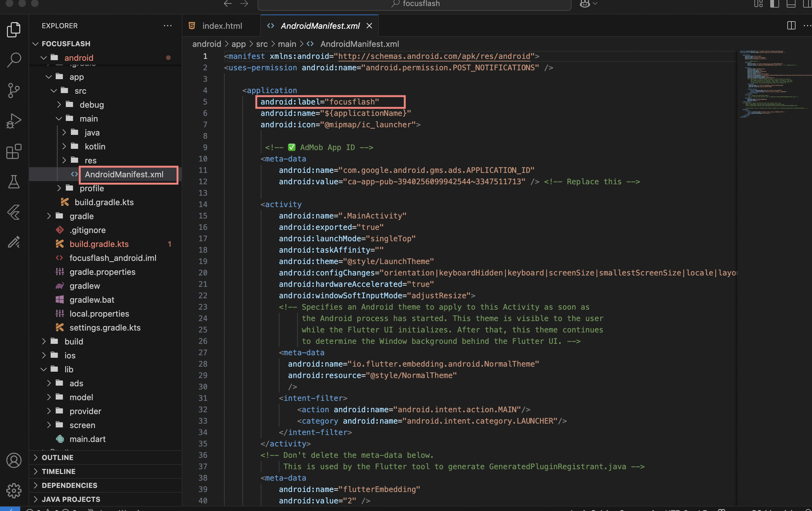Open the Extensions view
This screenshot has height=511, width=812.
pyautogui.click(x=14, y=151)
